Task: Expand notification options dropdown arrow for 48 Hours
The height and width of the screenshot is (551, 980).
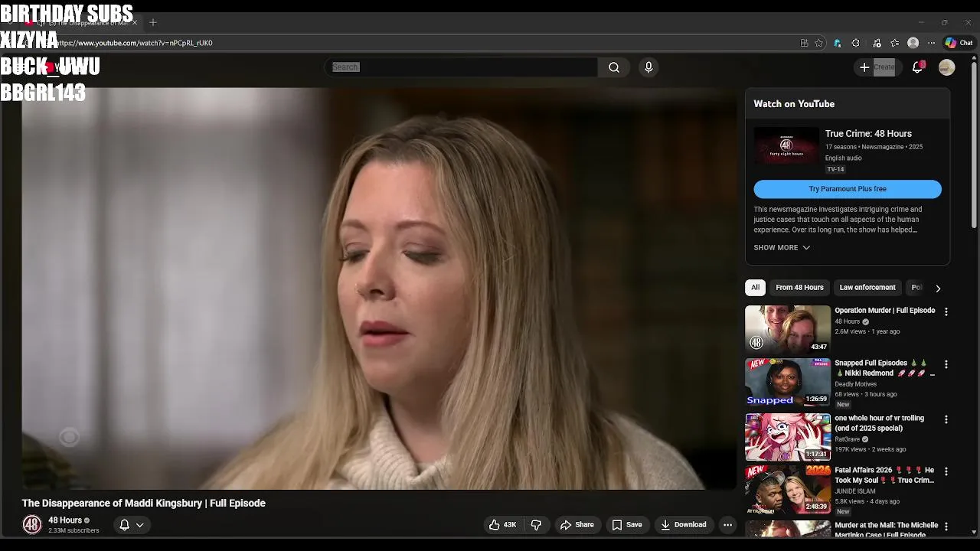Action: [140, 525]
